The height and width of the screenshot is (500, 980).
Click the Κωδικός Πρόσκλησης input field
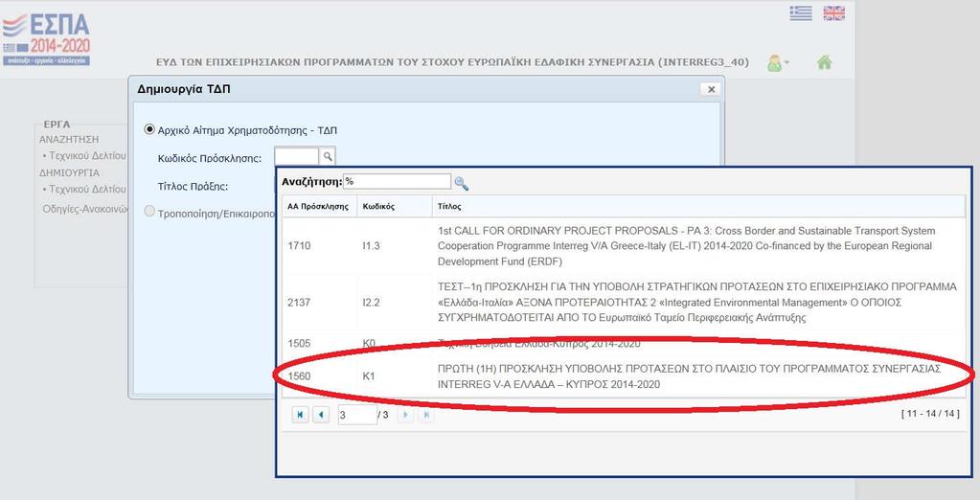297,157
